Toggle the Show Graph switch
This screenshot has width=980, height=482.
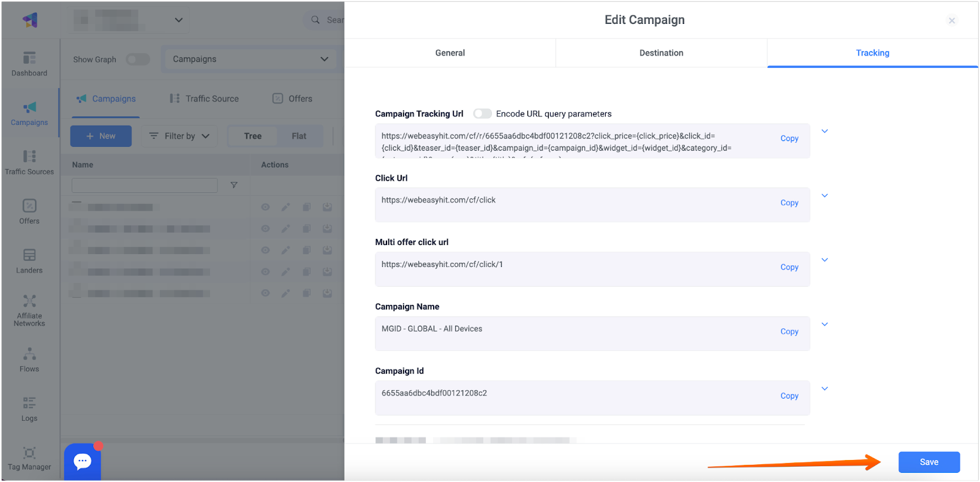tap(138, 59)
